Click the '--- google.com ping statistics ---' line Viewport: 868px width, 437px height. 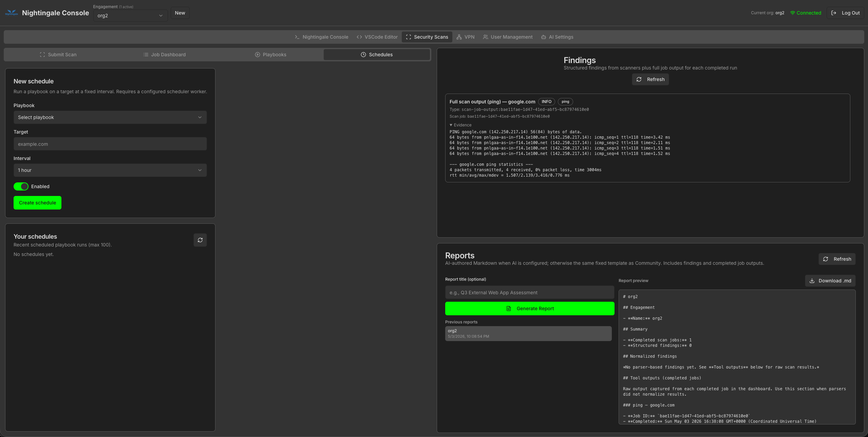click(x=491, y=164)
